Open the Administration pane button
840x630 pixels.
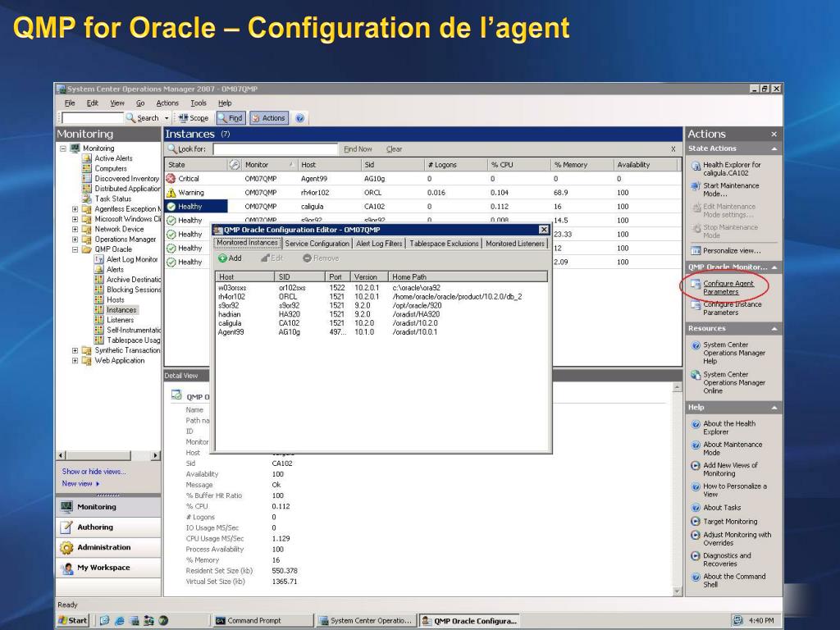coord(108,547)
